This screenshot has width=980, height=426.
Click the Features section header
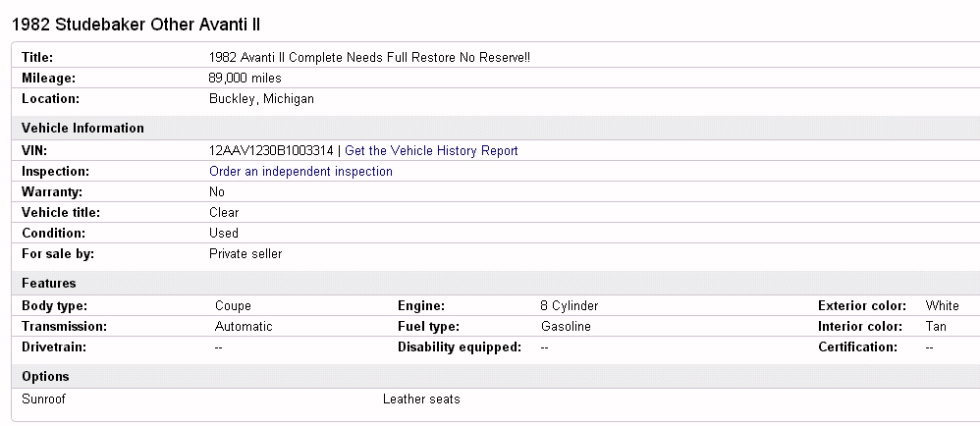49,284
